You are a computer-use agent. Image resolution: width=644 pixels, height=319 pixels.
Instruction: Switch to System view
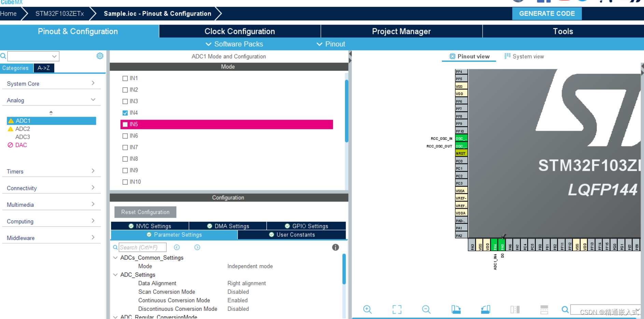[524, 56]
